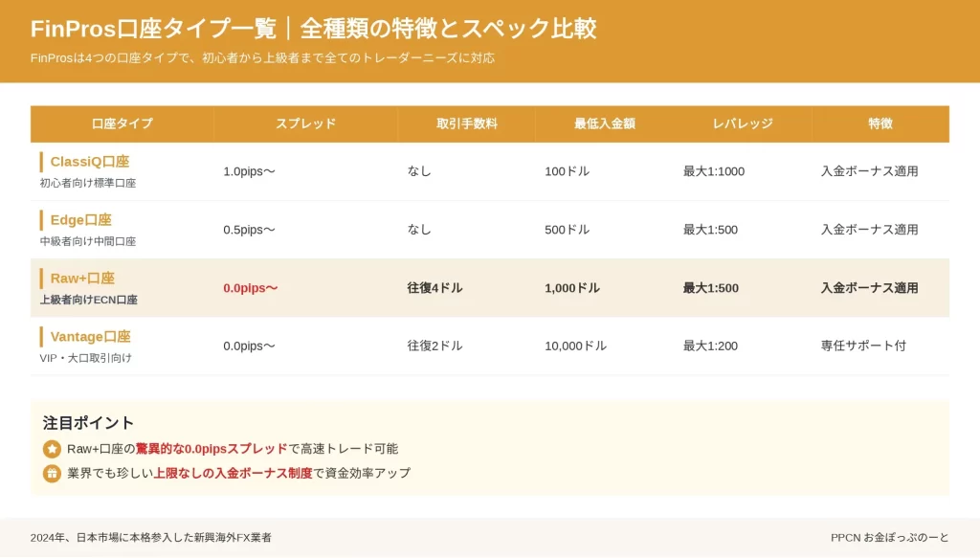Viewport: 980px width, 558px height.
Task: Click the 中級者向け中間口座 subtitle
Action: 88,241
